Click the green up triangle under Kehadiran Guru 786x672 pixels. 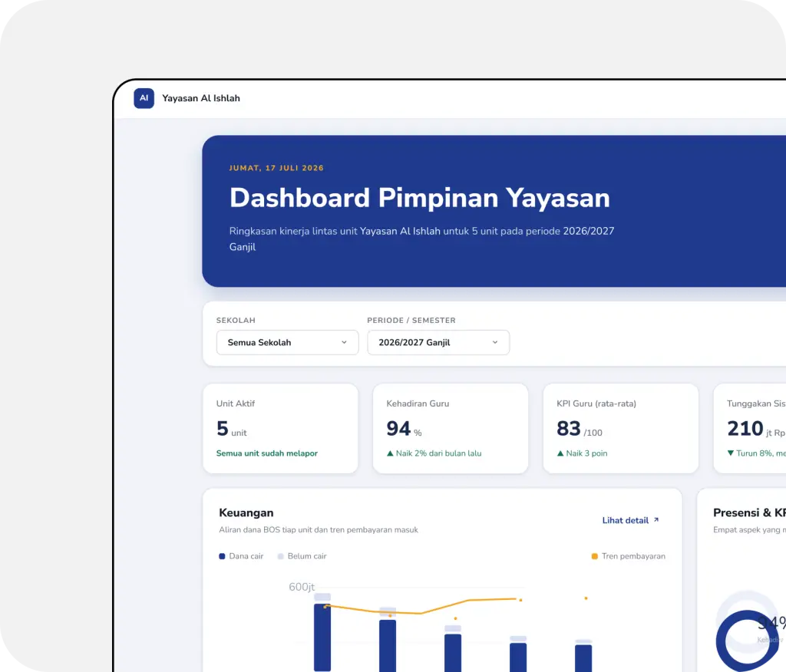(390, 453)
